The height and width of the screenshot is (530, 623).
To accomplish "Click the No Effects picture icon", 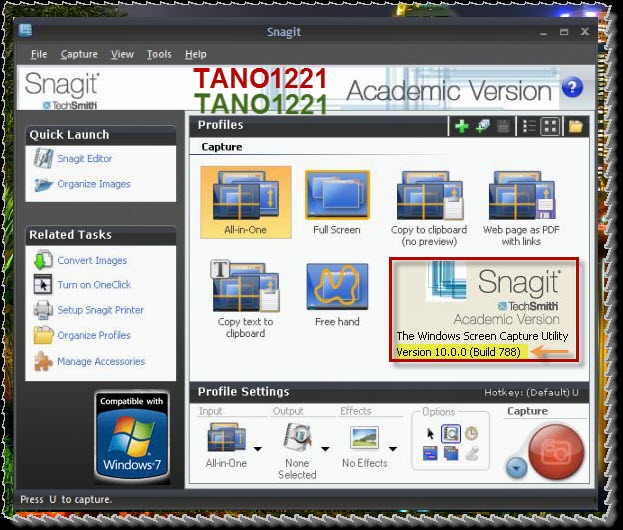I will click(364, 437).
